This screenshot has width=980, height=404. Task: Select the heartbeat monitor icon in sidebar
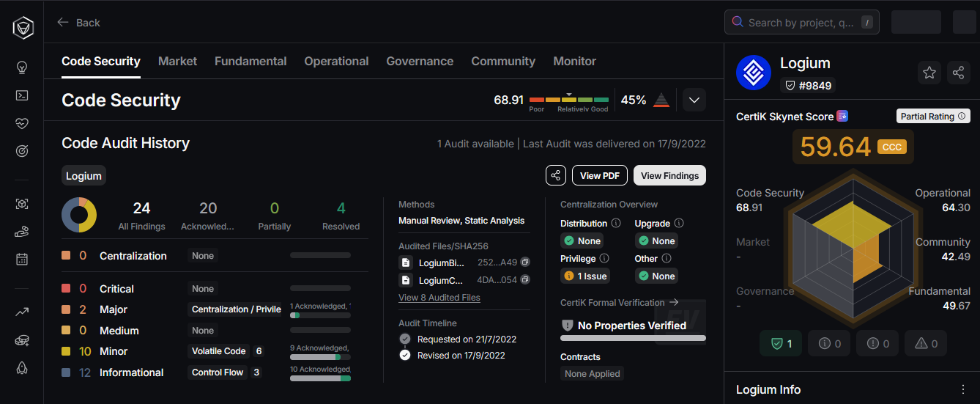(x=22, y=123)
